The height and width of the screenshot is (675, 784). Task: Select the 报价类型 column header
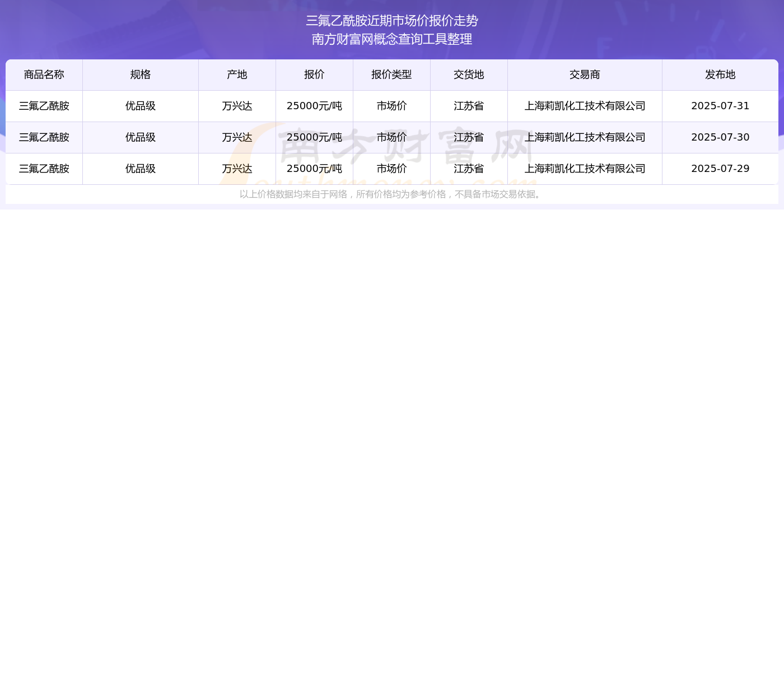point(391,75)
